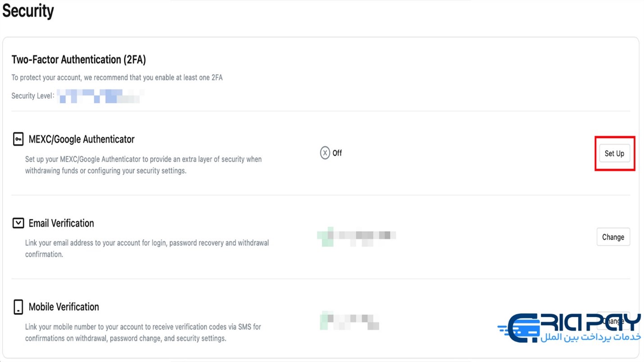644x362 pixels.
Task: Select the Mobile Verification heading
Action: coord(63,307)
